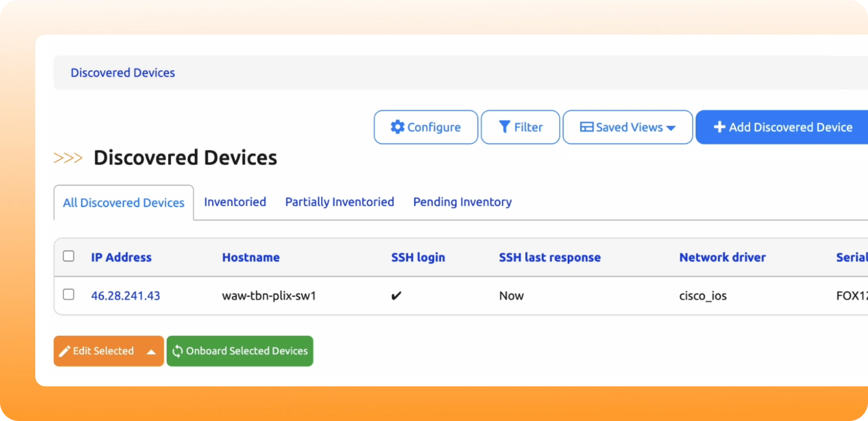Click the SSH login checkmark icon

(396, 296)
